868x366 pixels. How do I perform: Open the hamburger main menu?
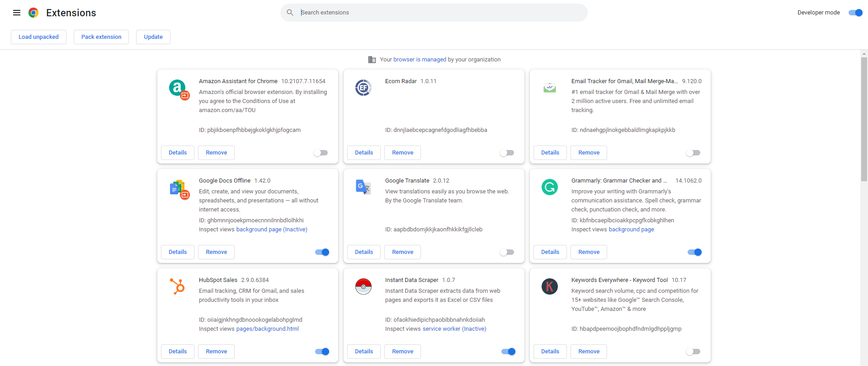click(17, 13)
